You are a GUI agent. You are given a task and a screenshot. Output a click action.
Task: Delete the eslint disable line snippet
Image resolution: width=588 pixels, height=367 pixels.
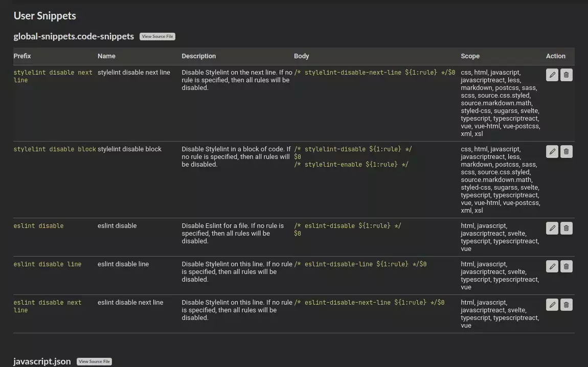pyautogui.click(x=566, y=266)
